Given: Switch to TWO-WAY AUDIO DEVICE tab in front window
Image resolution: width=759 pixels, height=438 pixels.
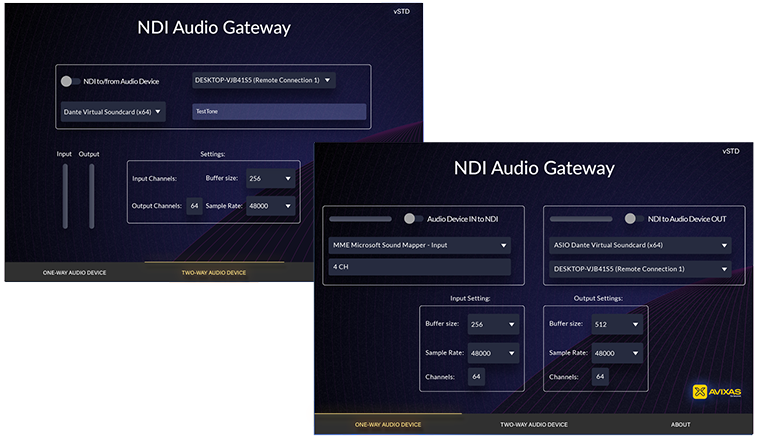Looking at the screenshot, I should [x=534, y=424].
